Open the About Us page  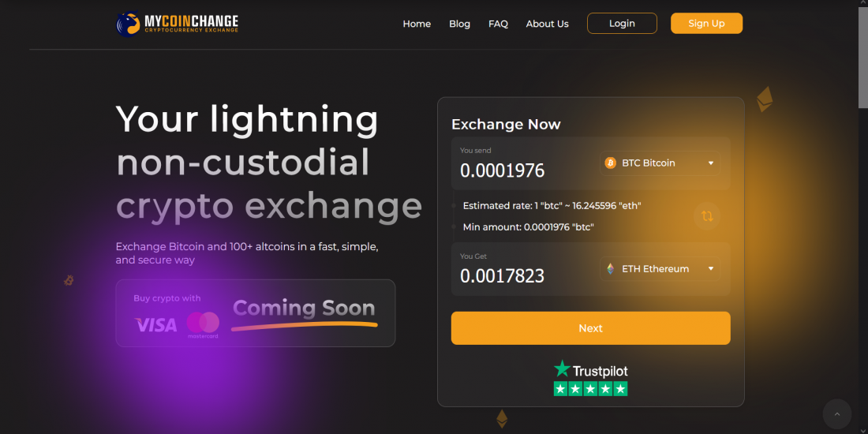click(x=547, y=24)
